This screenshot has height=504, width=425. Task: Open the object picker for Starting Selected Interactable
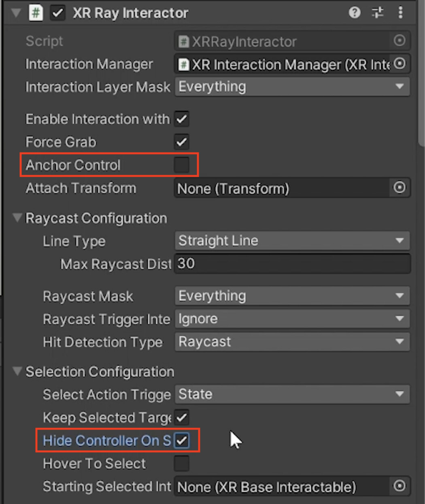pyautogui.click(x=399, y=487)
